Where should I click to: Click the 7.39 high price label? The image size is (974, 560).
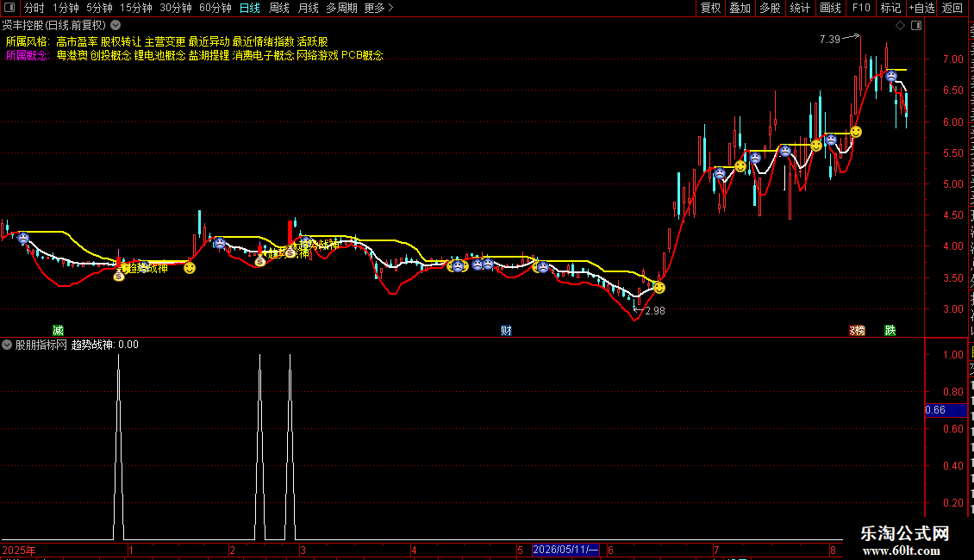pyautogui.click(x=830, y=39)
